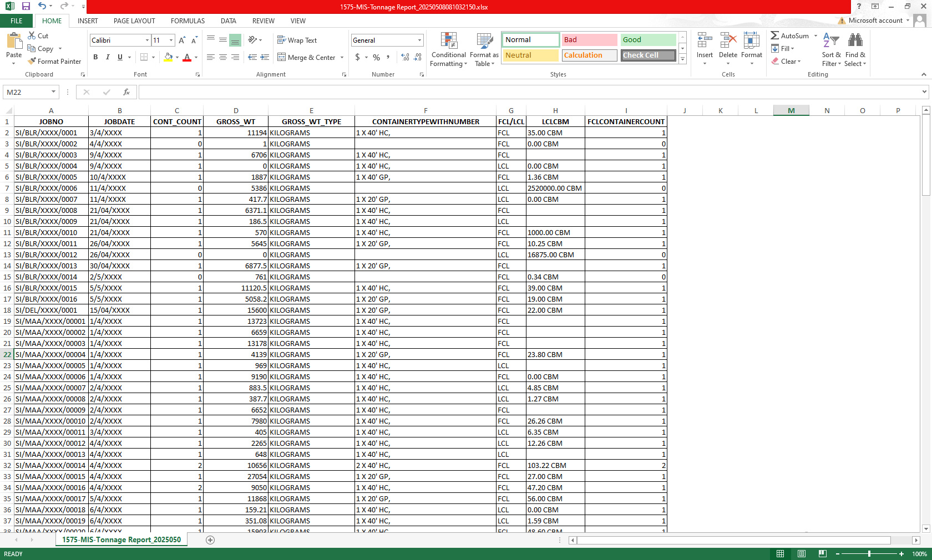Apply the Good cell style

coord(647,40)
